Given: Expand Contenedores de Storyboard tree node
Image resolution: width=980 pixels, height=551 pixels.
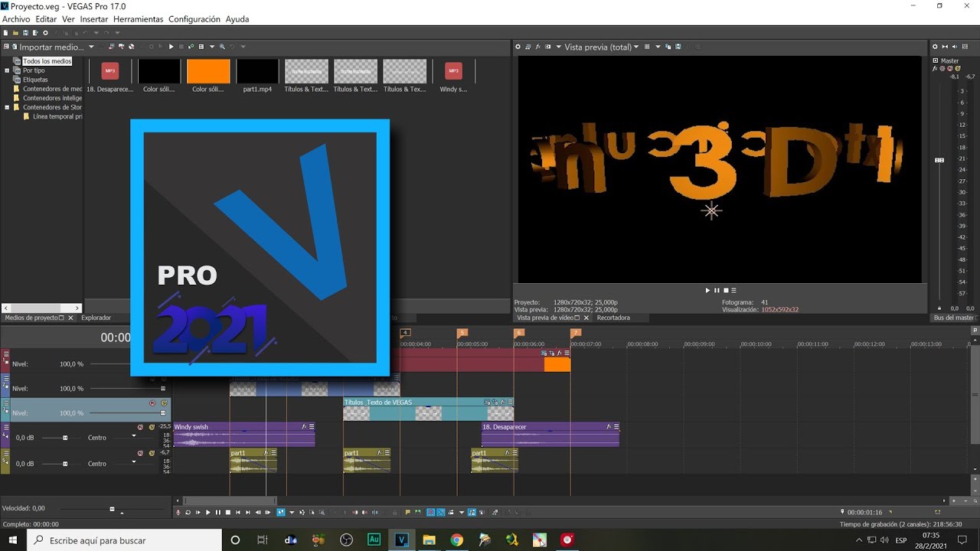Looking at the screenshot, I should pyautogui.click(x=7, y=107).
